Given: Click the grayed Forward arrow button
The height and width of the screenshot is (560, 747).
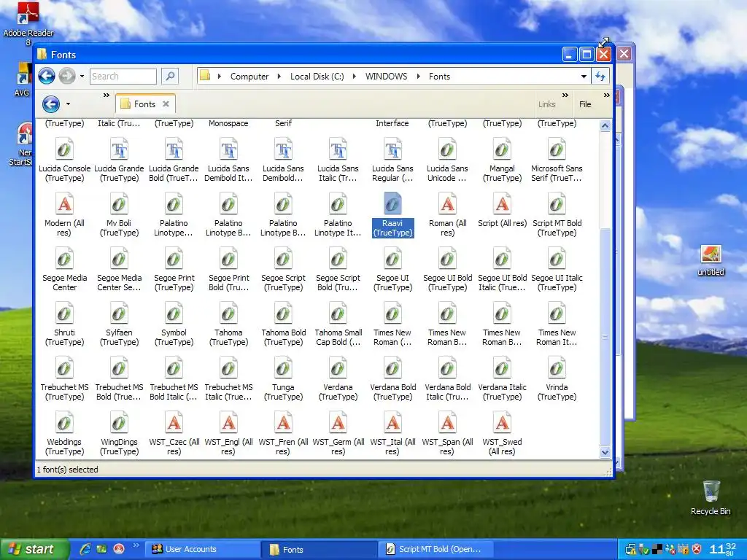Looking at the screenshot, I should pyautogui.click(x=67, y=76).
